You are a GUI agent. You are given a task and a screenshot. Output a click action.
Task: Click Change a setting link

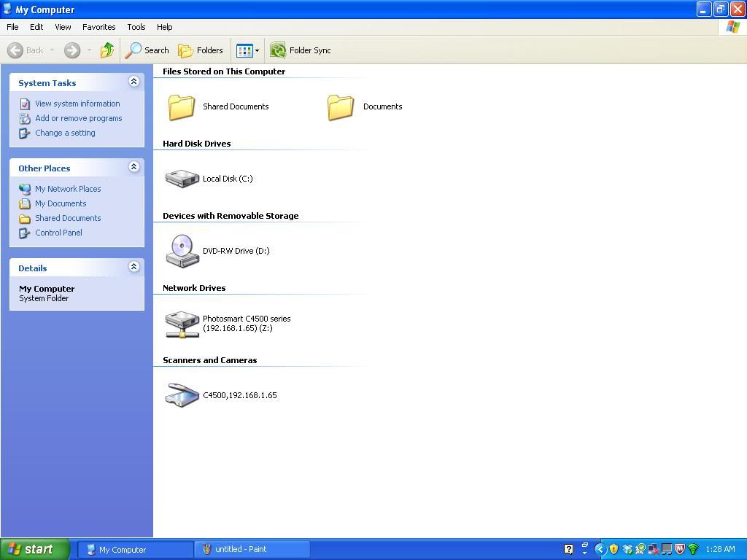[x=65, y=133]
